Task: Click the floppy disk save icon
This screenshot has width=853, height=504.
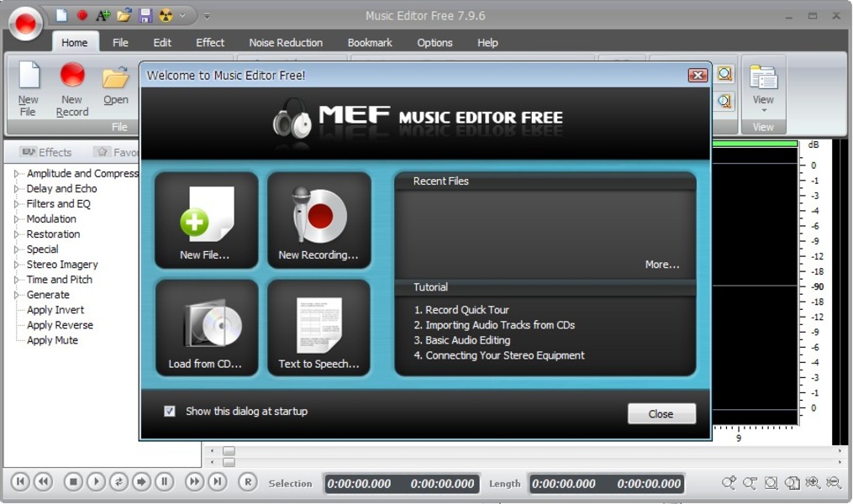Action: tap(145, 15)
